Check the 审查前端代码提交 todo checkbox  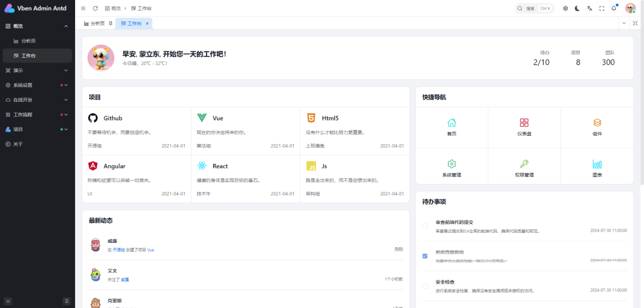tap(425, 226)
